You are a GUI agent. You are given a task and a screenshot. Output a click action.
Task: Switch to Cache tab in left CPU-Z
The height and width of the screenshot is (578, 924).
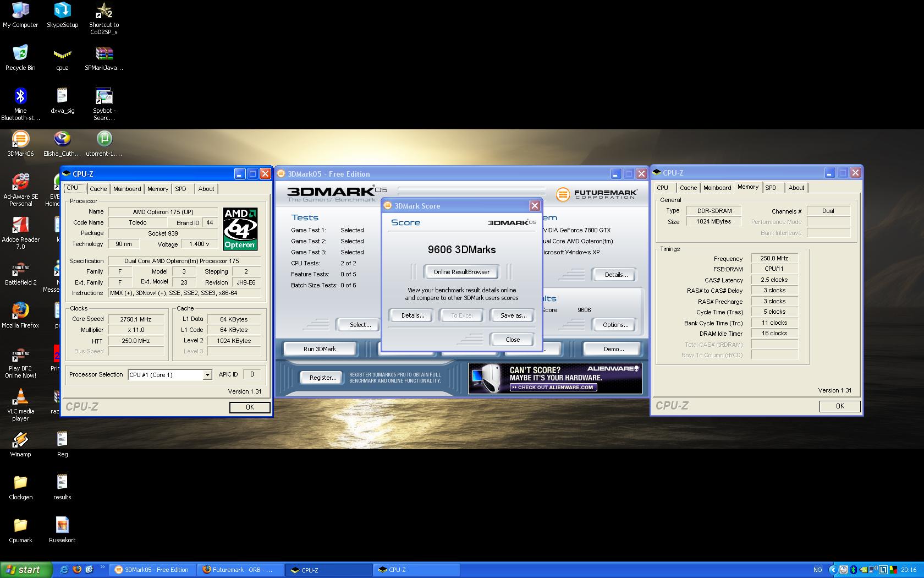pyautogui.click(x=98, y=189)
